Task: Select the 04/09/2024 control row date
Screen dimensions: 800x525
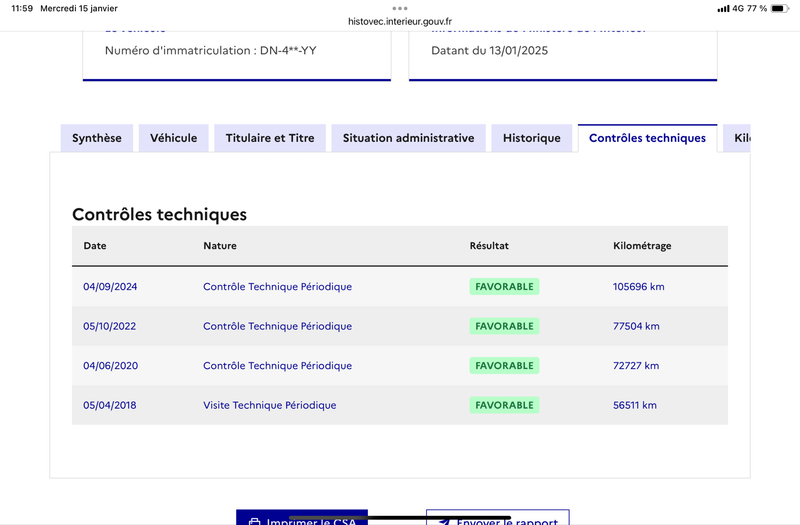Action: (110, 287)
